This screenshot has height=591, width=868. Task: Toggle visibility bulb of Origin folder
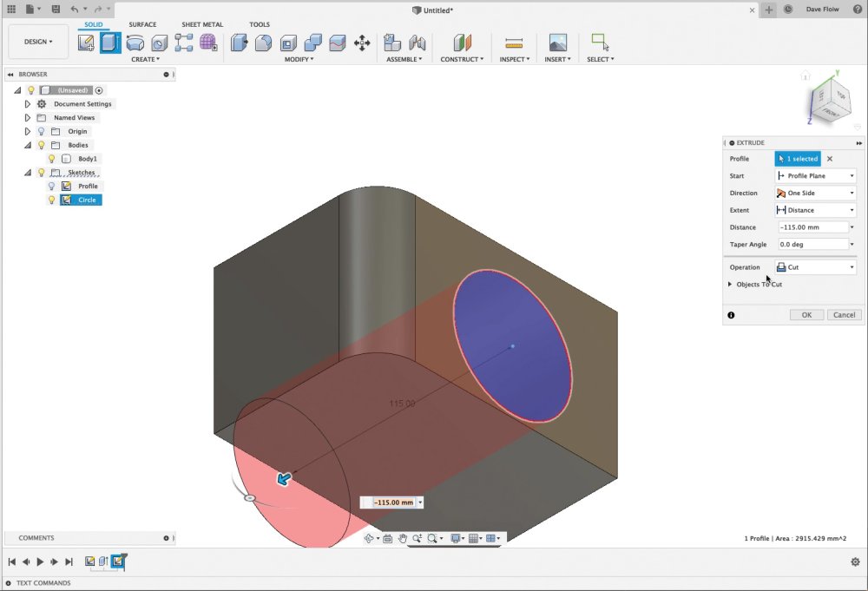41,131
